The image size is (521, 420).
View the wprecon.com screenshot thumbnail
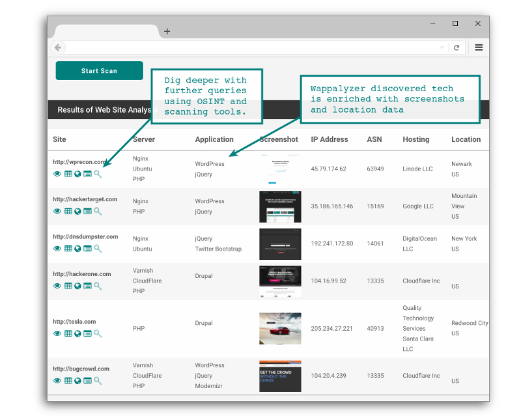280,169
